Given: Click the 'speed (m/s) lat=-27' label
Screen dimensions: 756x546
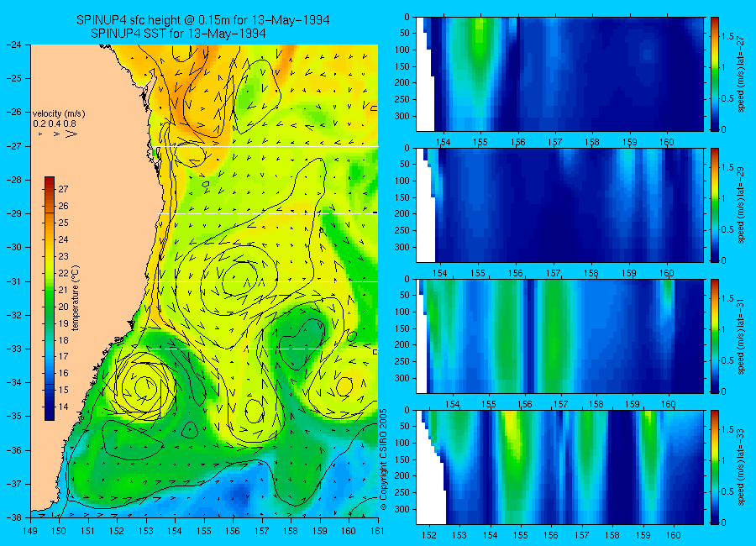Looking at the screenshot, I should [x=741, y=74].
